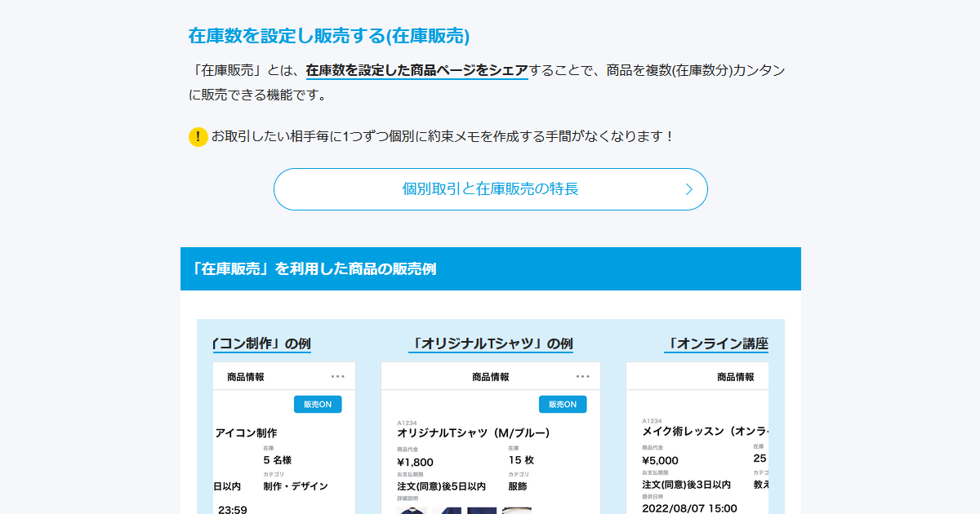The width and height of the screenshot is (980, 514).
Task: Click the chevron arrow inside the features button
Action: (x=690, y=188)
